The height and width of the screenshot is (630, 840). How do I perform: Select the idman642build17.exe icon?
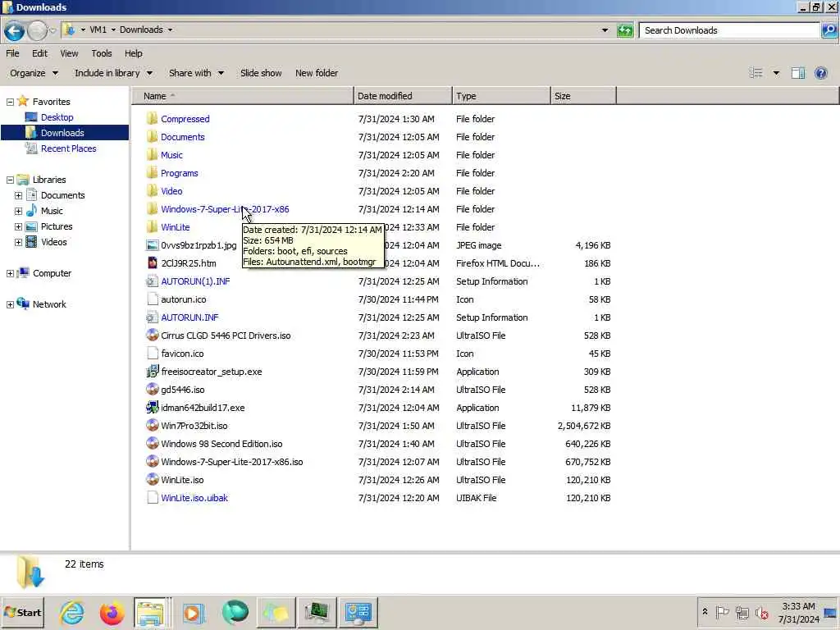[152, 407]
